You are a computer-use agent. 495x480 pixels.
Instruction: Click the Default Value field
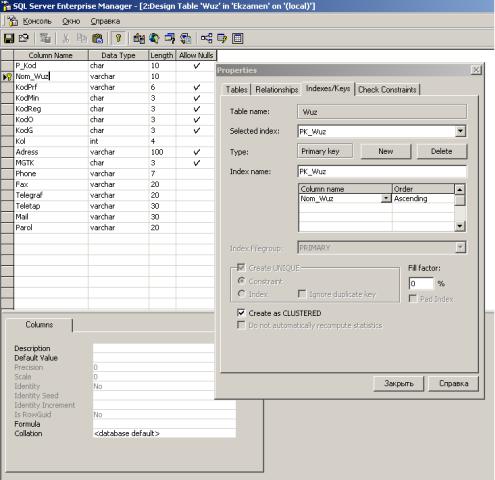[153, 358]
